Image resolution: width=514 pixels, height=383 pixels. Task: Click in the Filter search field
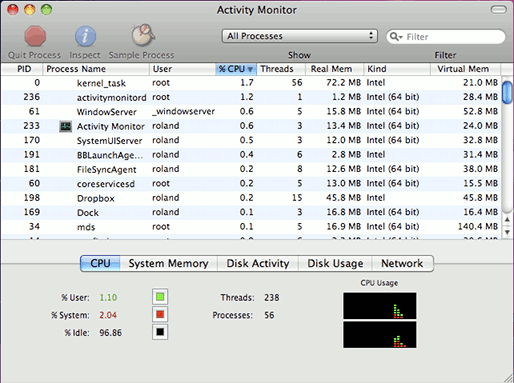[x=446, y=36]
